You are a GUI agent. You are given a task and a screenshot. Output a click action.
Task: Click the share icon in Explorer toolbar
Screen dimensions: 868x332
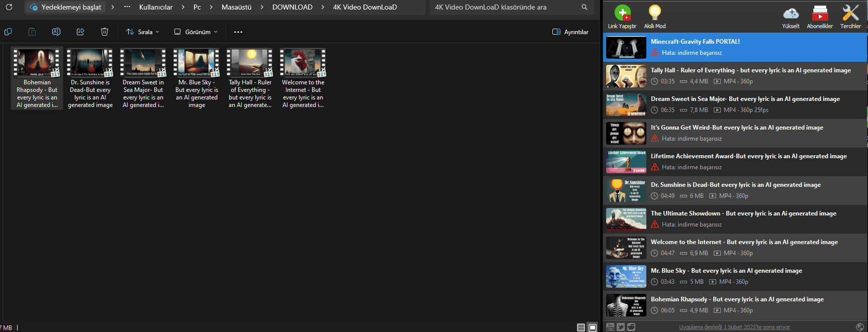80,32
